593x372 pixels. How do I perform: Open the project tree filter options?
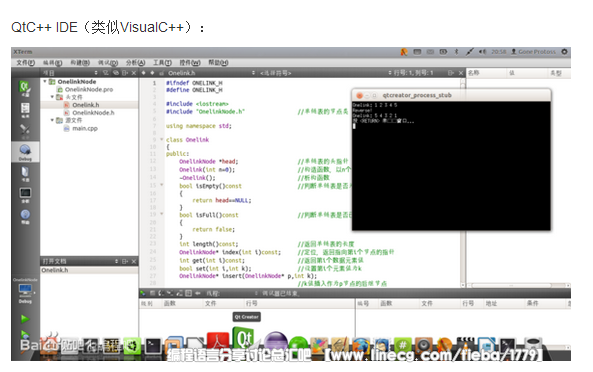point(106,73)
